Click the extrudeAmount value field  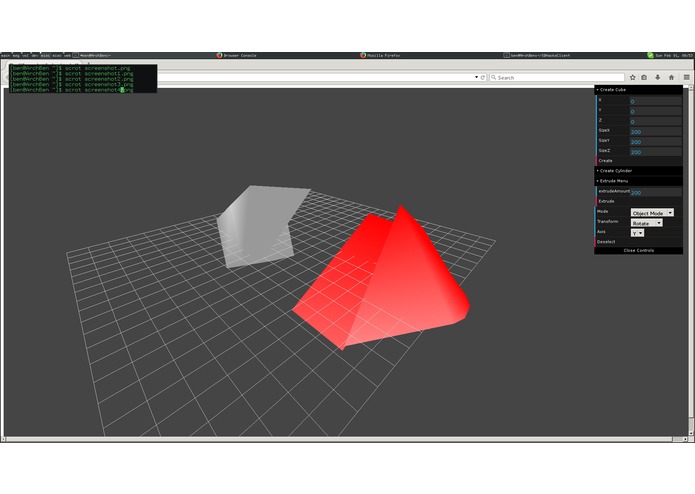pos(655,192)
